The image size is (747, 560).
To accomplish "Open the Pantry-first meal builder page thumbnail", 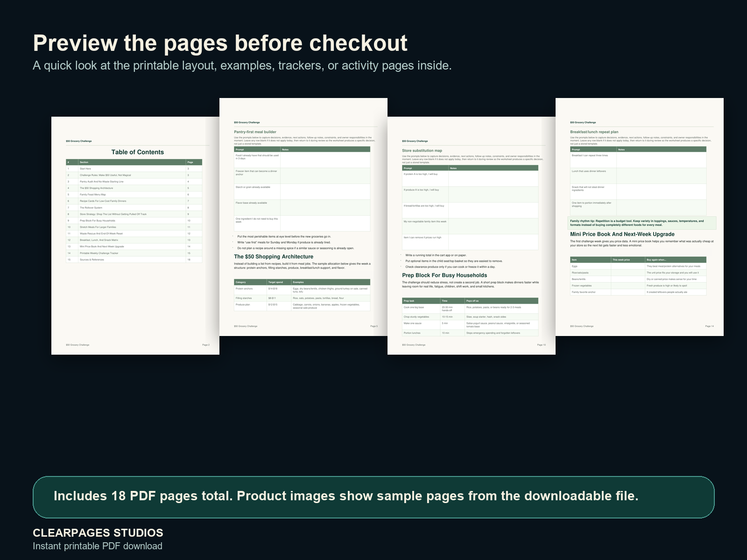I will 303,217.
